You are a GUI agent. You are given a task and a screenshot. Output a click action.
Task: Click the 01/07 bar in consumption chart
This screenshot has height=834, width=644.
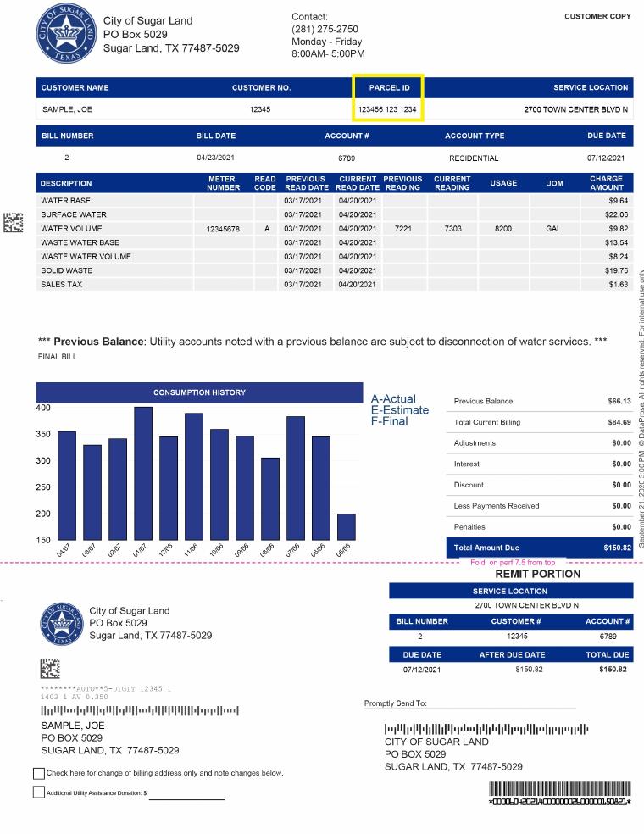pos(143,474)
